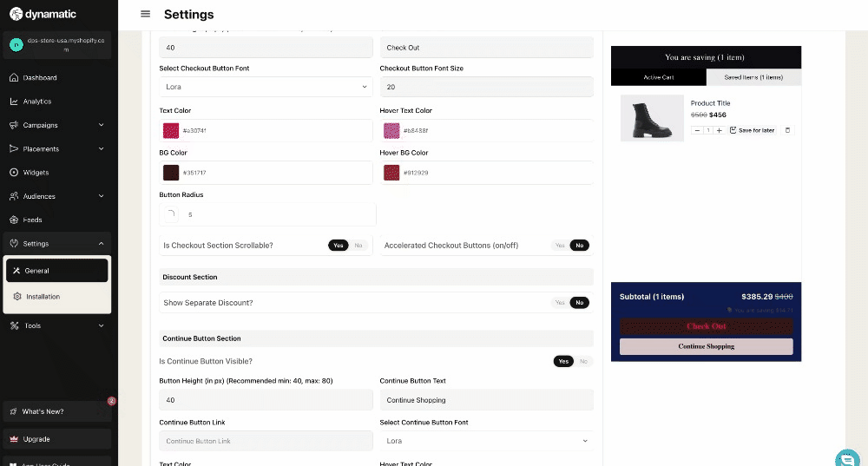Open Feeds from the sidebar icon

tap(14, 220)
